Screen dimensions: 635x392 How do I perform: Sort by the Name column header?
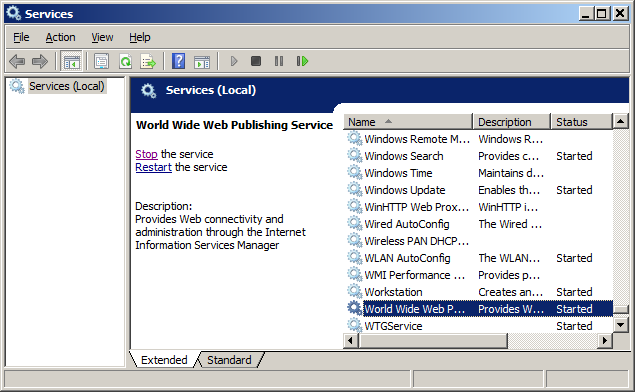click(x=408, y=122)
